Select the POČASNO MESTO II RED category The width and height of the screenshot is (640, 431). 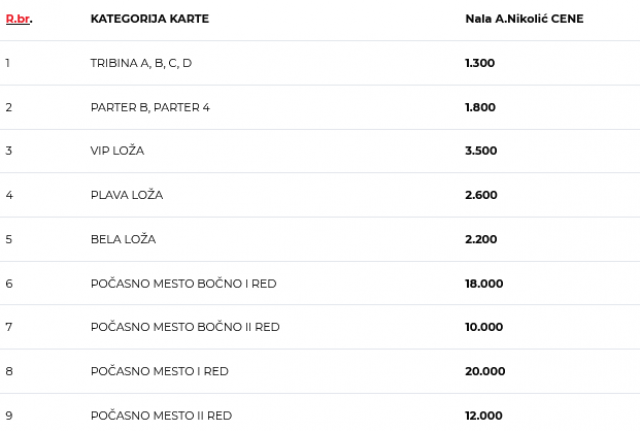[x=161, y=415]
